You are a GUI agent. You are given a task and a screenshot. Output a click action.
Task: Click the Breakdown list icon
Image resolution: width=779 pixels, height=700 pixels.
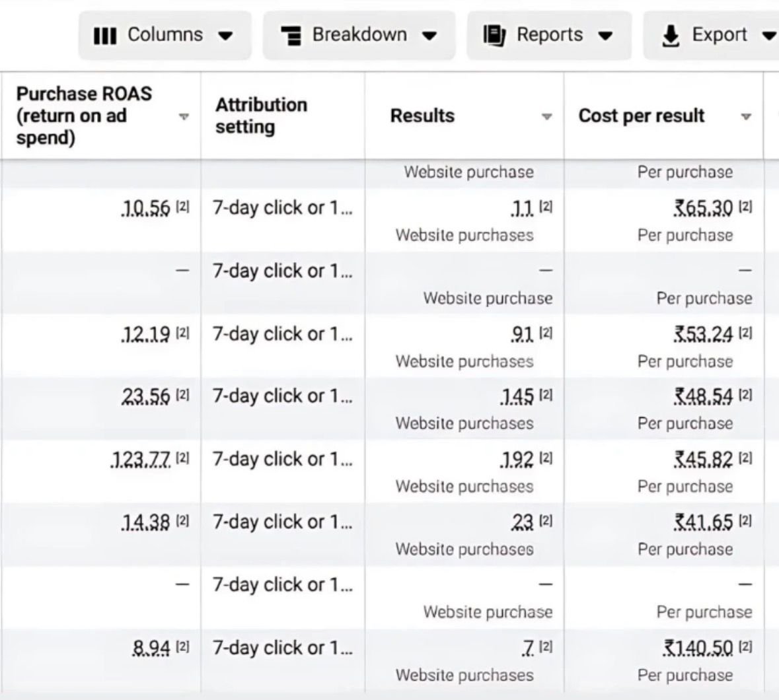tap(291, 35)
